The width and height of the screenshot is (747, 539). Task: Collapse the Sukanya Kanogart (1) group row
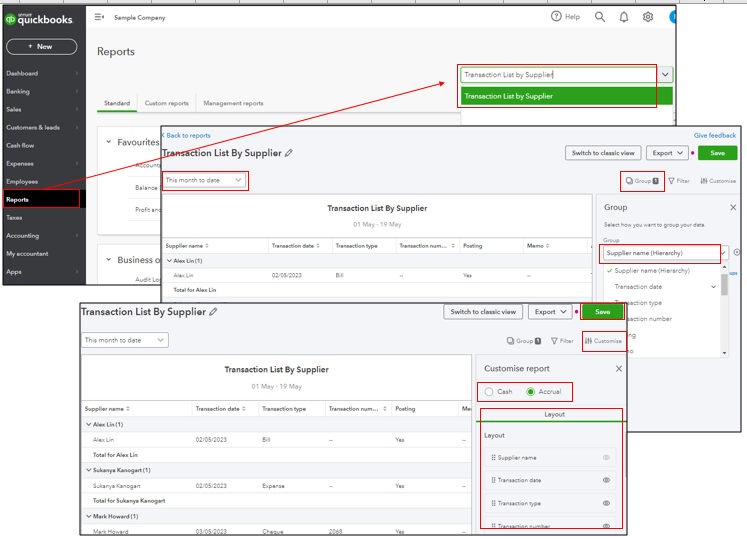tap(88, 470)
